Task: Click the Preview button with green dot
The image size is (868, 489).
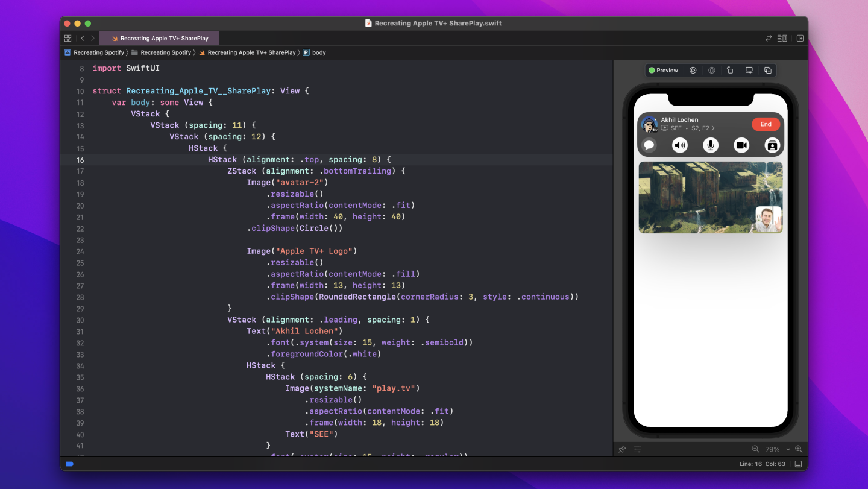Action: pos(663,71)
